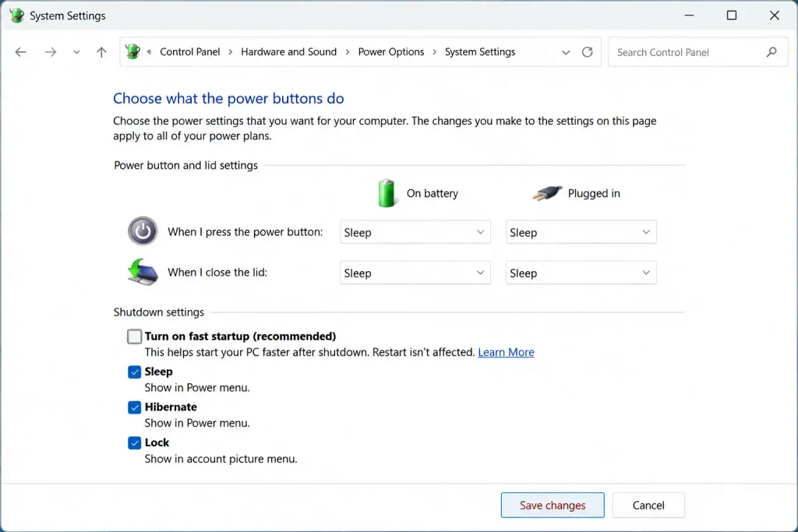The width and height of the screenshot is (798, 532).
Task: Expand the breadcrumb overflow chevron before Control Panel
Action: click(x=149, y=52)
